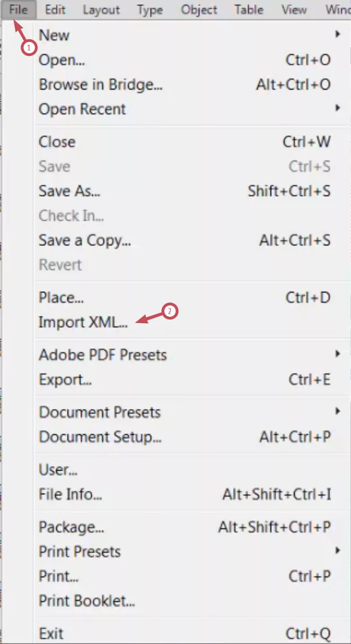Open the View menu
351x644 pixels.
(x=294, y=10)
